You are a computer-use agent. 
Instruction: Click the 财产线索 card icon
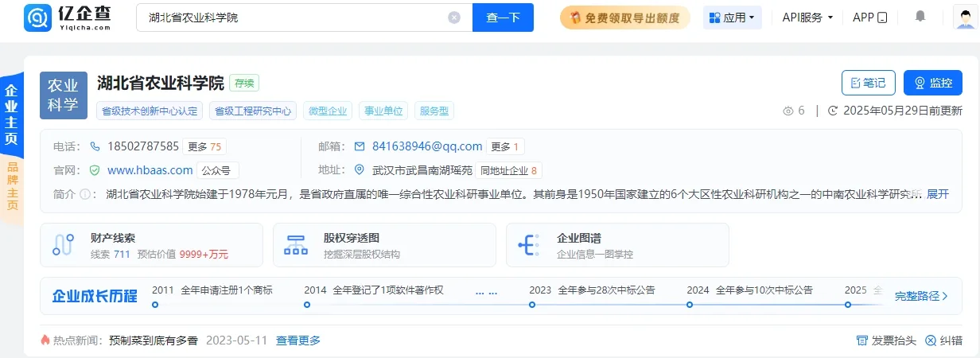click(63, 244)
